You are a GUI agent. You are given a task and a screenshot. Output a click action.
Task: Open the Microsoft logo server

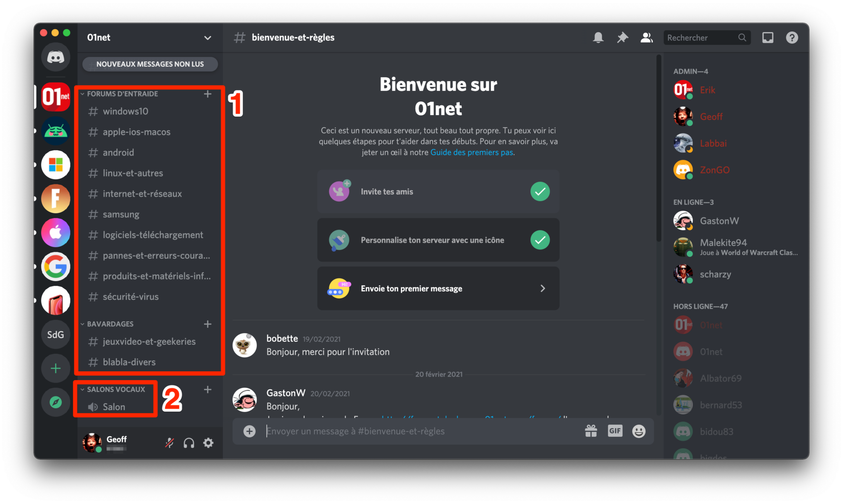click(56, 165)
